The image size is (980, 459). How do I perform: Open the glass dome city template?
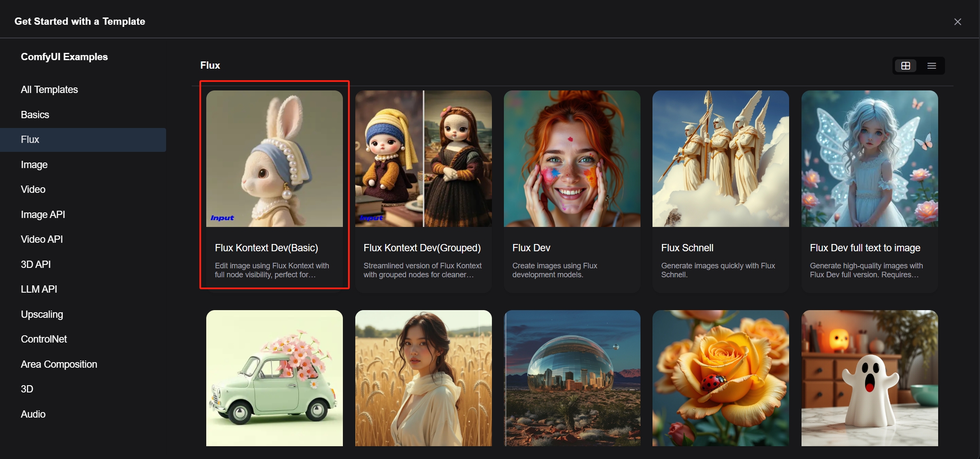point(572,378)
